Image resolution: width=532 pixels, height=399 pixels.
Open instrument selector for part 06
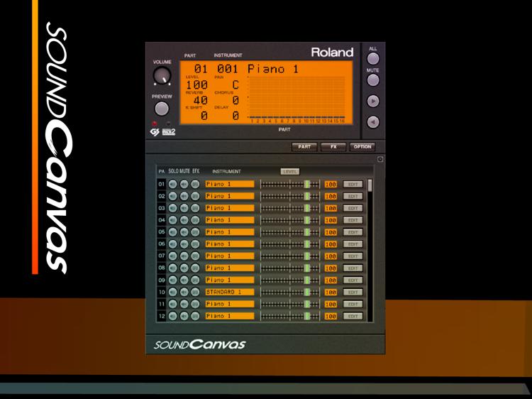click(x=230, y=244)
